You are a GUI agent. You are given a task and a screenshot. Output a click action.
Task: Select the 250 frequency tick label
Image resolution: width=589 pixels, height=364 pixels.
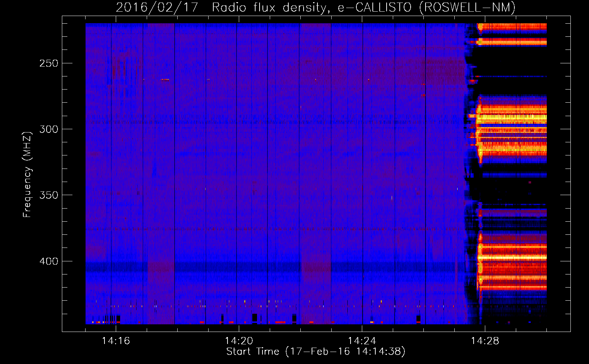pos(49,63)
